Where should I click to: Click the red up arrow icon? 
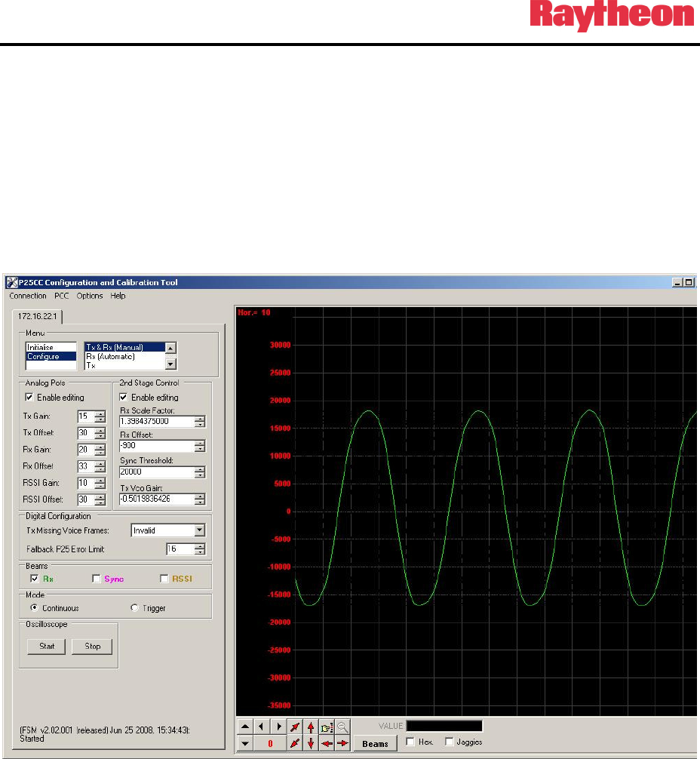310,727
